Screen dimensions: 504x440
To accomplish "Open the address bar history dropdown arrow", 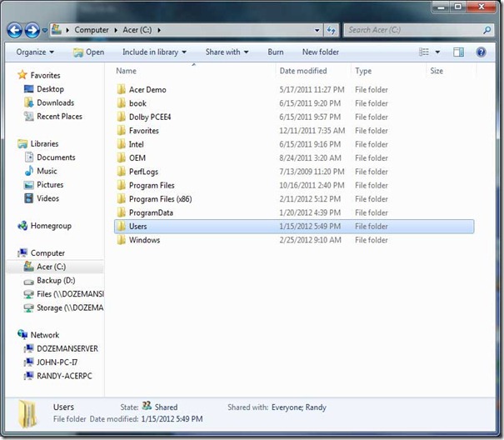I will tap(317, 30).
